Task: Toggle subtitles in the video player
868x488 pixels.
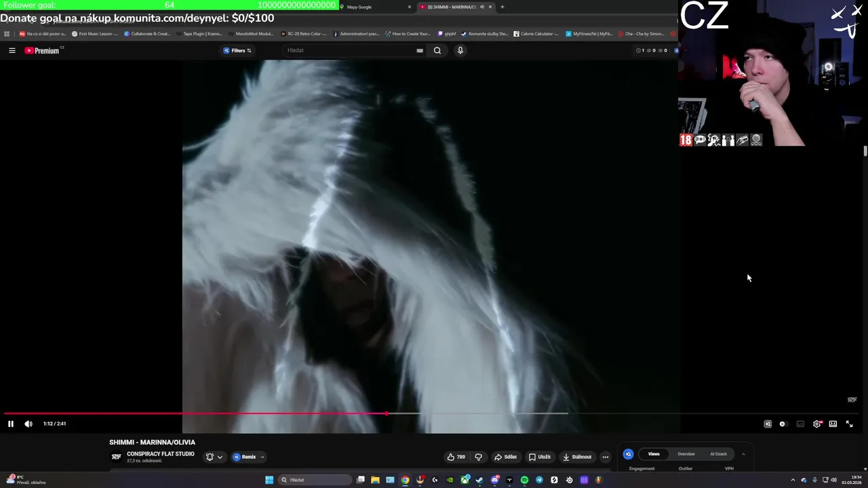Action: (800, 424)
